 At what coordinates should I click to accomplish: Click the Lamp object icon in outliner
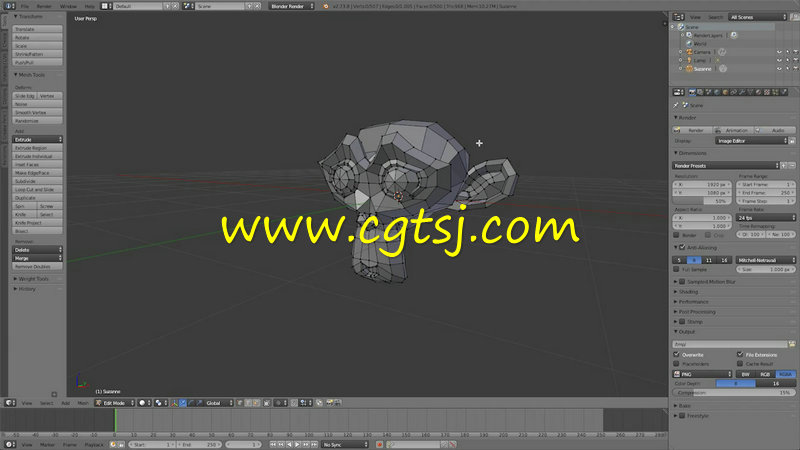[689, 60]
